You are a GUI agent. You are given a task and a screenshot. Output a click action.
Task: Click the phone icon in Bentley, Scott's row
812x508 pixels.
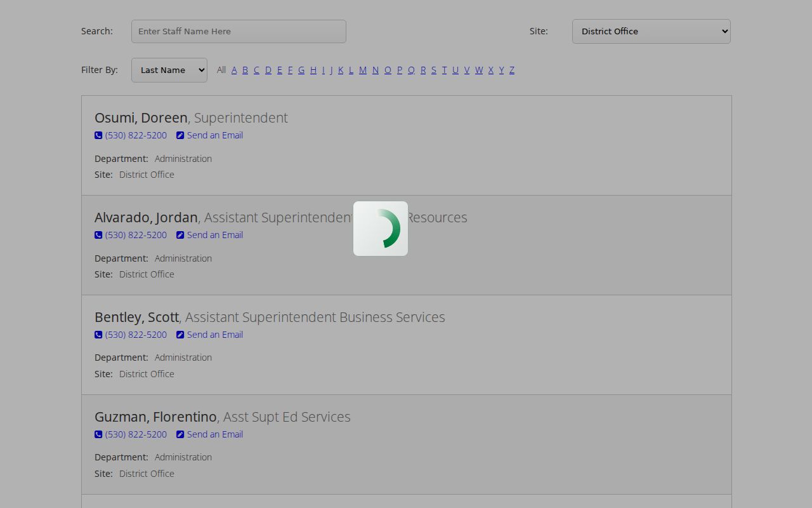[x=98, y=335]
